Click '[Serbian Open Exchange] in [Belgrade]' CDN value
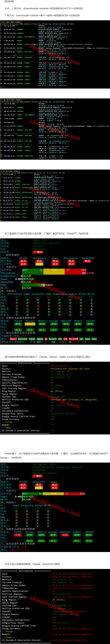 click(74, 400)
